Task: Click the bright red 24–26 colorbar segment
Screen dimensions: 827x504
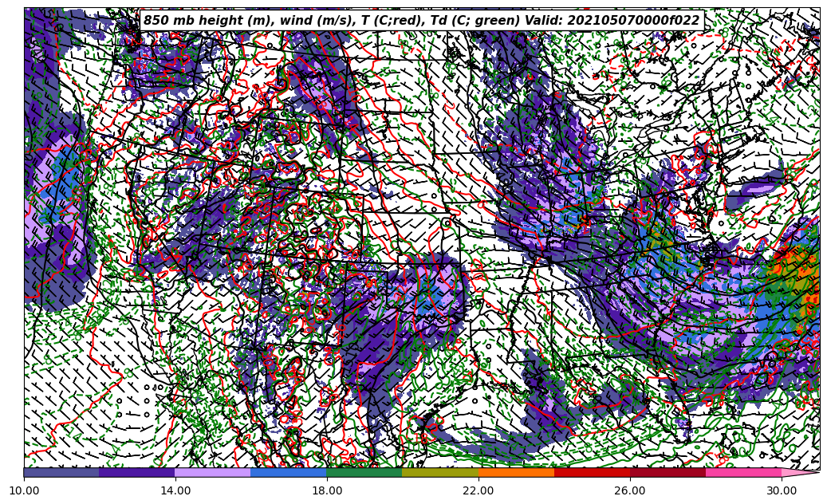Action: point(592,472)
